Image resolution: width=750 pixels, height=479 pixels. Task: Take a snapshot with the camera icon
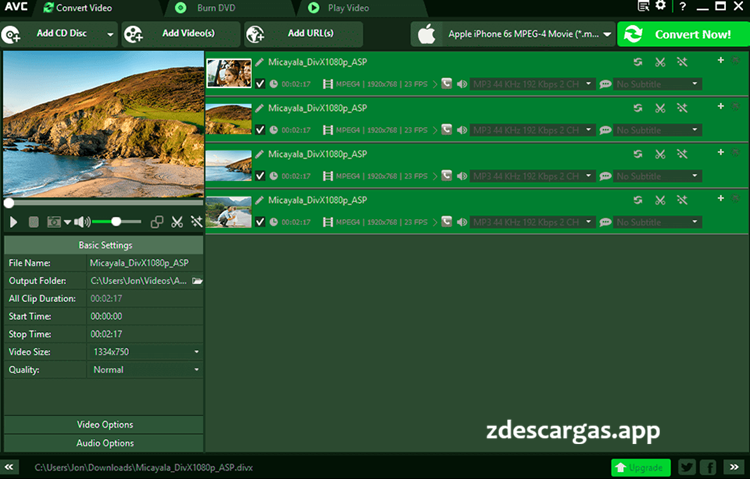coord(54,222)
